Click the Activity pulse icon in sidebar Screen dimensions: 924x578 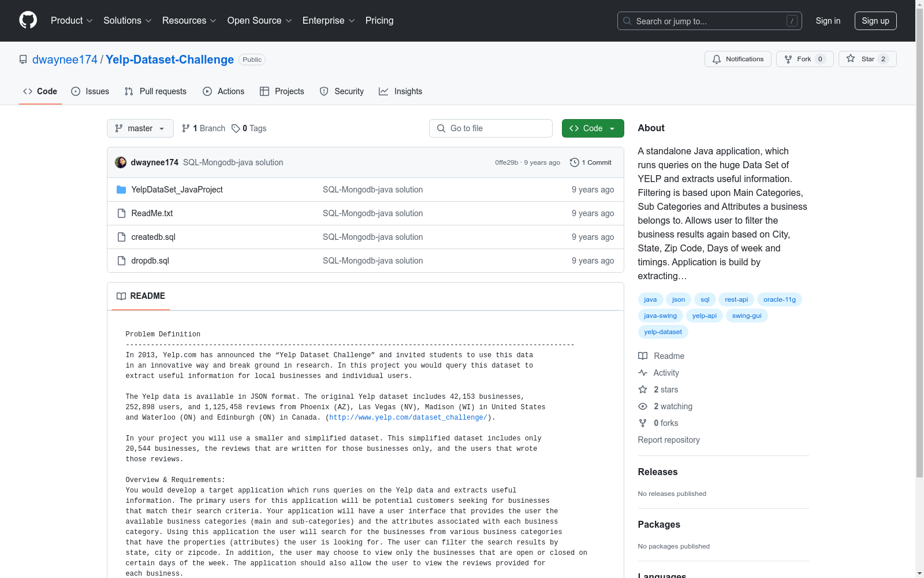click(x=643, y=373)
